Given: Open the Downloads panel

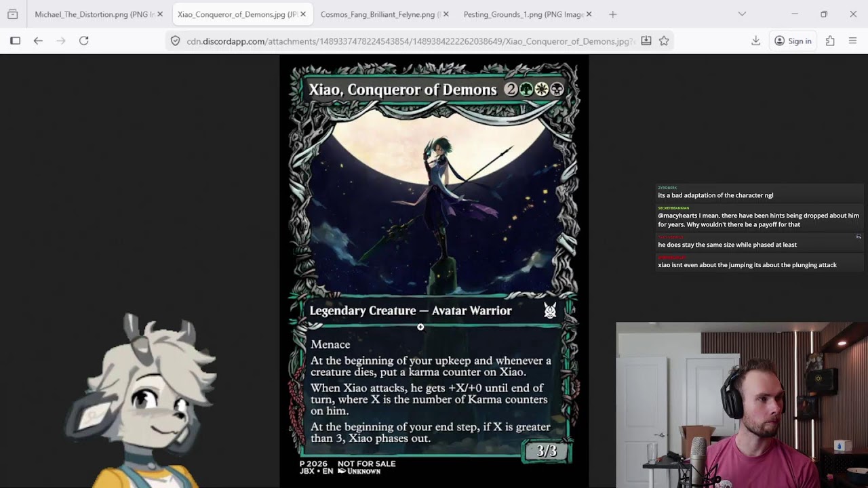Looking at the screenshot, I should pos(755,41).
